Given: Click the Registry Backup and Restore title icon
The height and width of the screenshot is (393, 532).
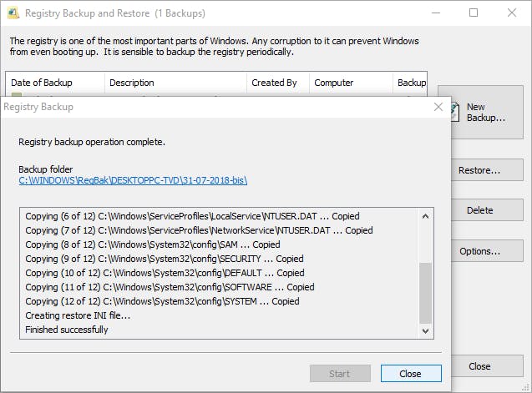Looking at the screenshot, I should click(x=12, y=13).
